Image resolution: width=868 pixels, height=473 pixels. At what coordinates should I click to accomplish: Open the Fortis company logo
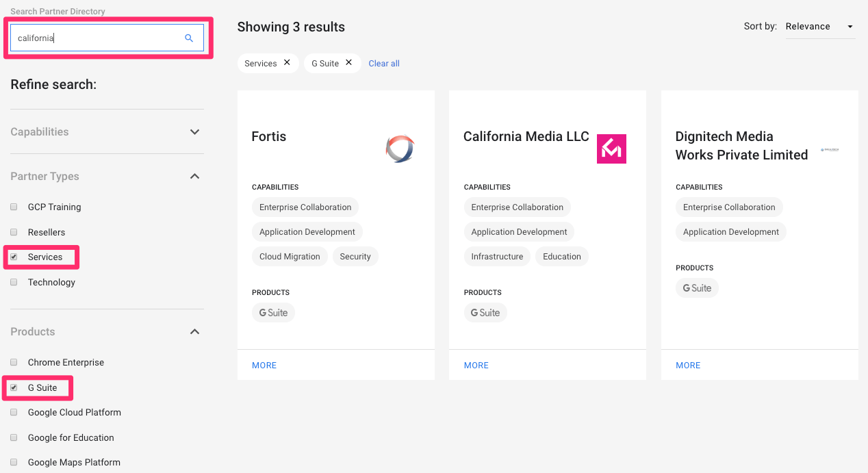coord(400,149)
